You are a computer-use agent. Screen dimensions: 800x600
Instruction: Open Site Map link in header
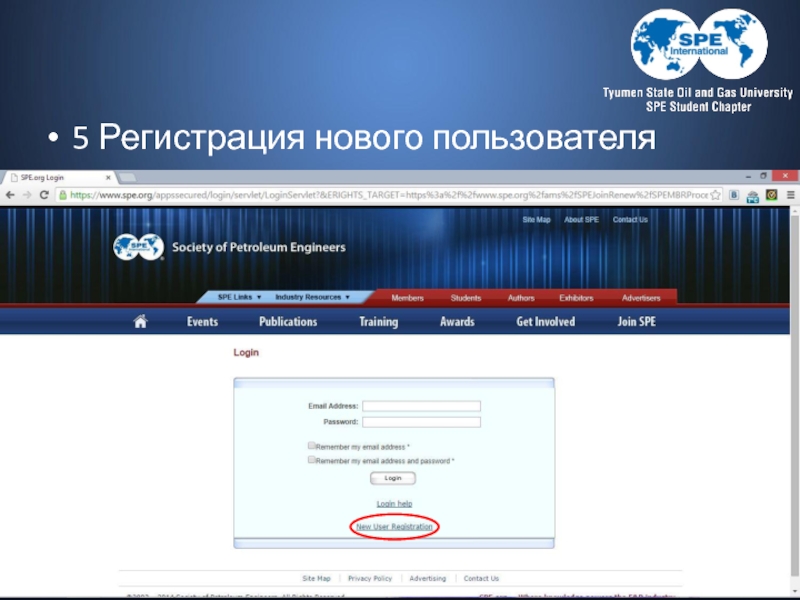click(x=536, y=219)
